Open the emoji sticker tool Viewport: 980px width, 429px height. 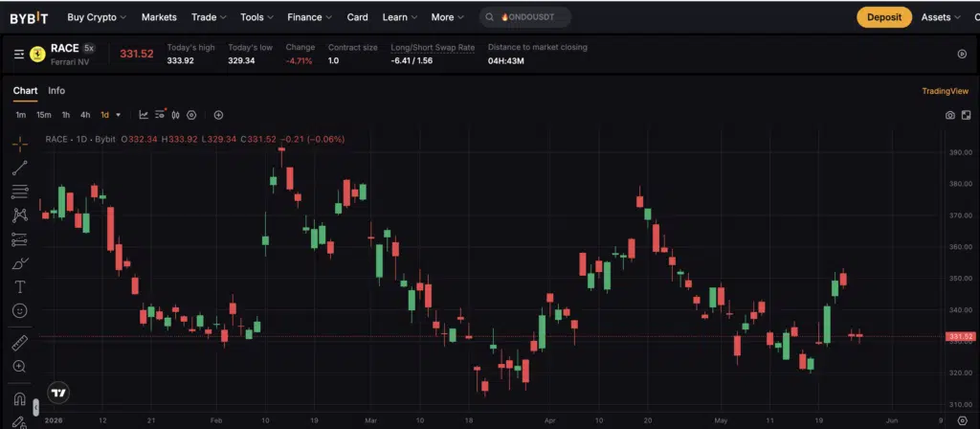point(20,311)
